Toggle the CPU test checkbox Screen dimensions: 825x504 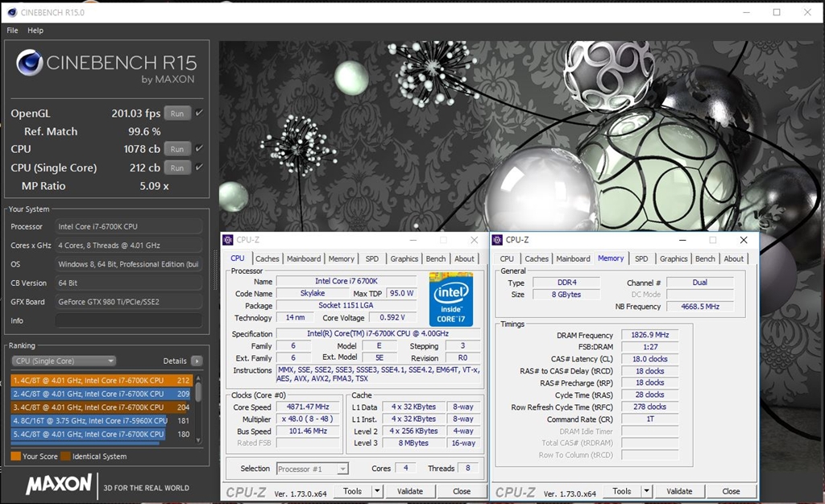(199, 148)
